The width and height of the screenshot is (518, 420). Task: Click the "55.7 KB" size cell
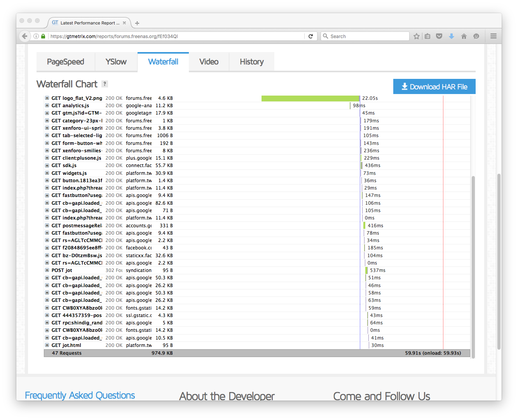pos(164,166)
